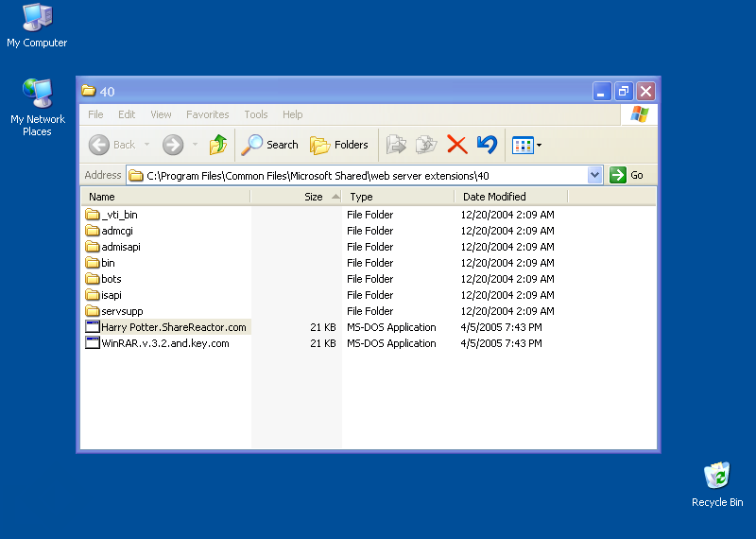The image size is (756, 539).
Task: Click the Go button
Action: [627, 175]
